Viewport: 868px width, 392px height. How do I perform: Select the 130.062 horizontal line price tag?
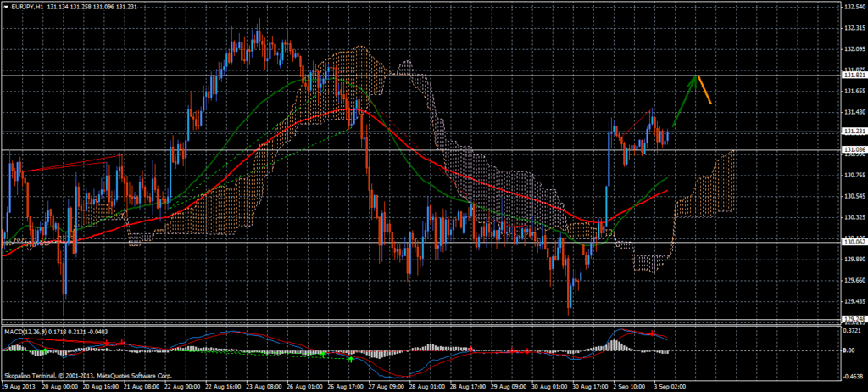853,242
